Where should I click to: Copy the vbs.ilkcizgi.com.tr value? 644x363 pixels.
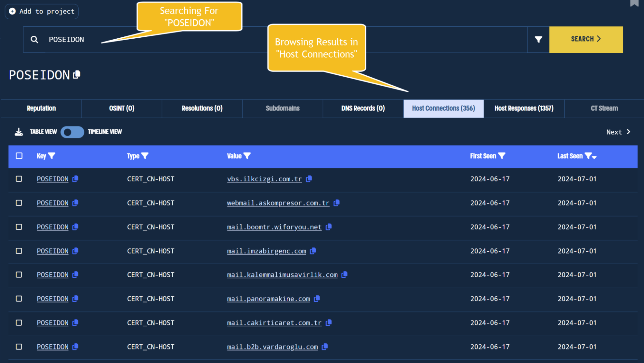[x=309, y=179]
